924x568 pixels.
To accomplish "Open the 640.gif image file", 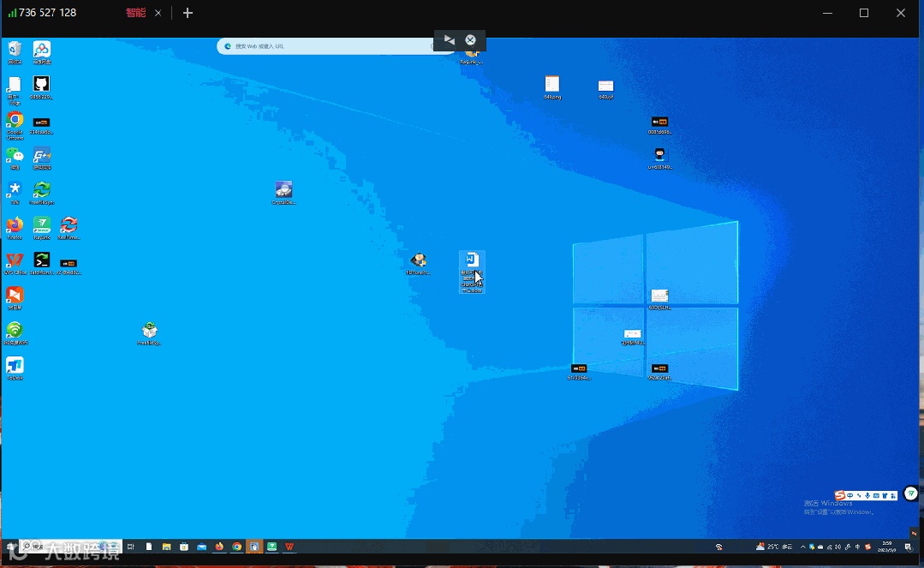I will [605, 88].
